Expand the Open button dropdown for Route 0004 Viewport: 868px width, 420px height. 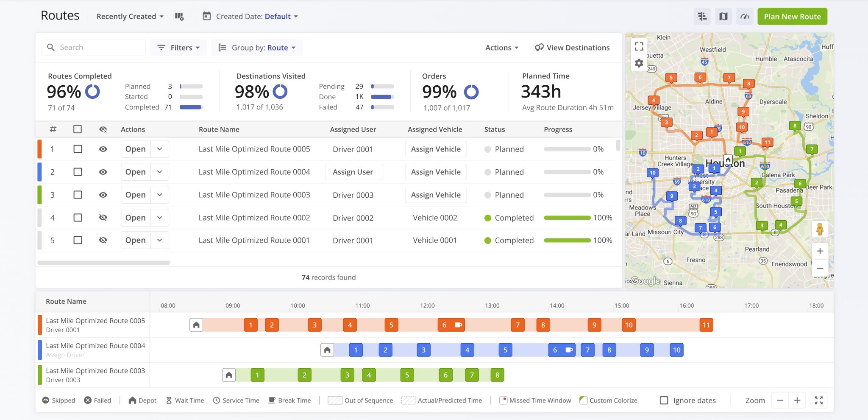click(x=160, y=172)
